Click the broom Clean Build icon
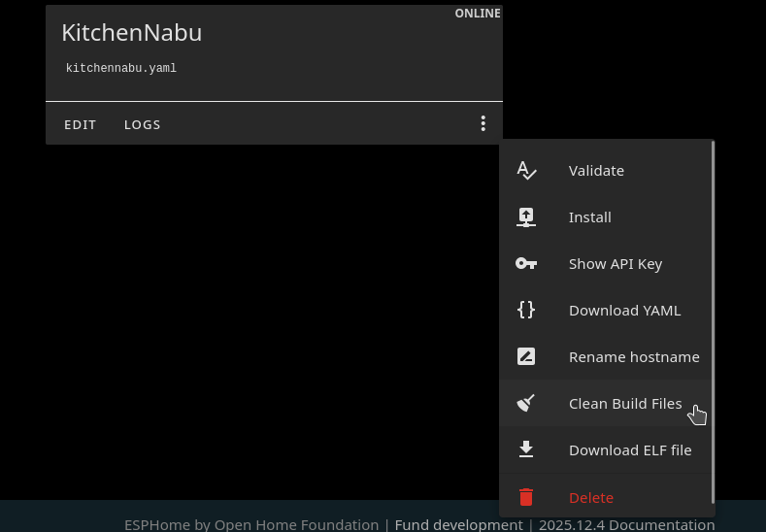The image size is (766, 532). click(526, 403)
